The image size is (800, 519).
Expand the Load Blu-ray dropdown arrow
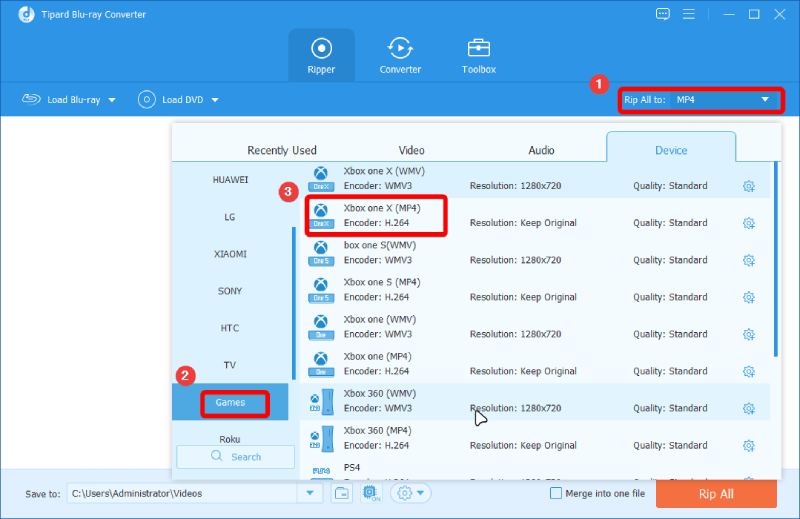[112, 100]
